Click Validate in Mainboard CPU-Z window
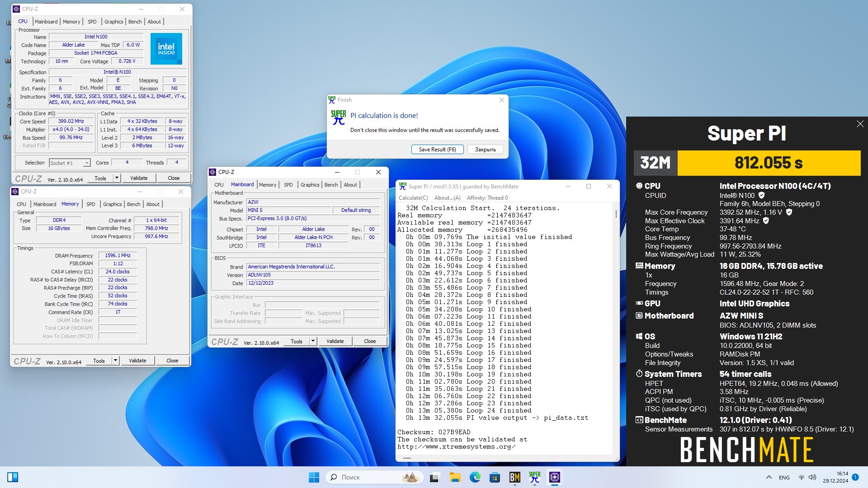The height and width of the screenshot is (488, 868). (335, 341)
